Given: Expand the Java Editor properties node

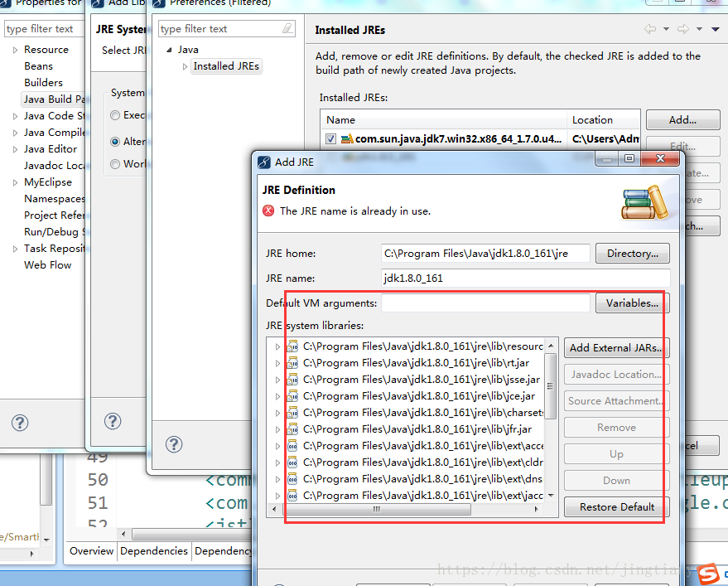Looking at the screenshot, I should tap(15, 149).
